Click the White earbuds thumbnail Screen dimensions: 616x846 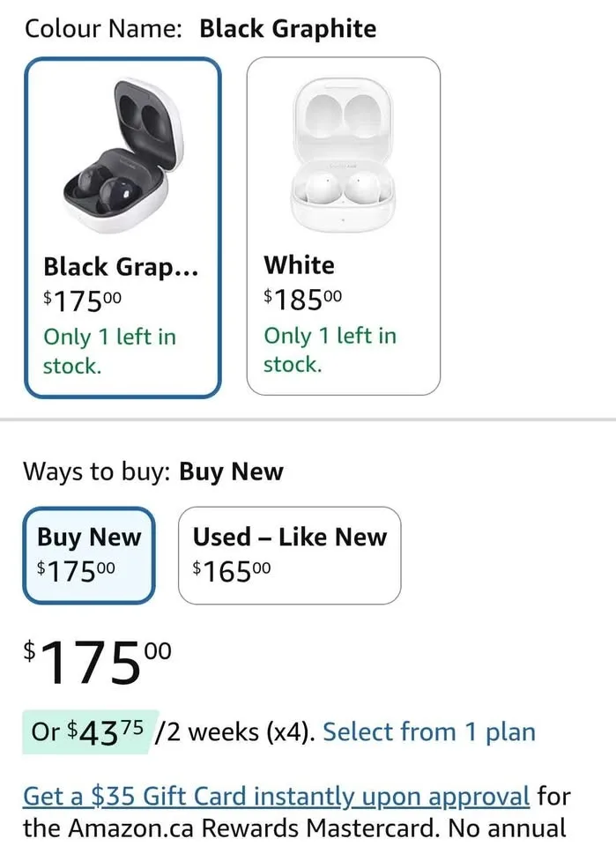point(343,150)
